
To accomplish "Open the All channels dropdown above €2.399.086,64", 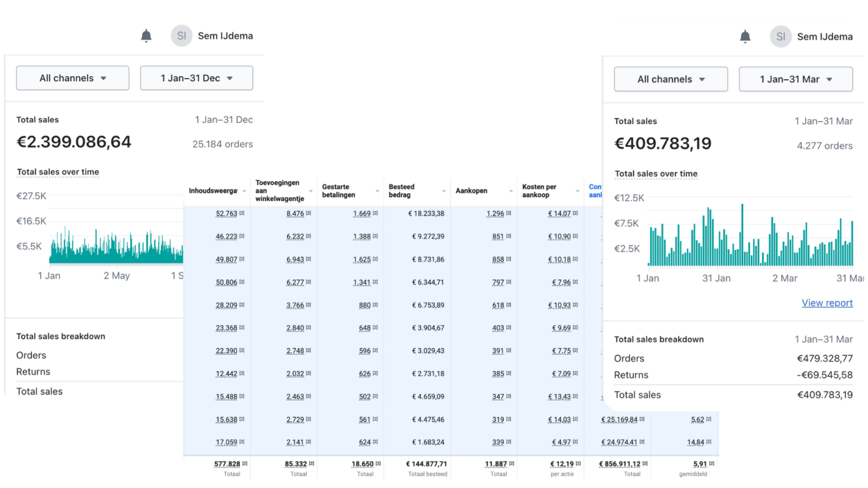I will coord(72,78).
